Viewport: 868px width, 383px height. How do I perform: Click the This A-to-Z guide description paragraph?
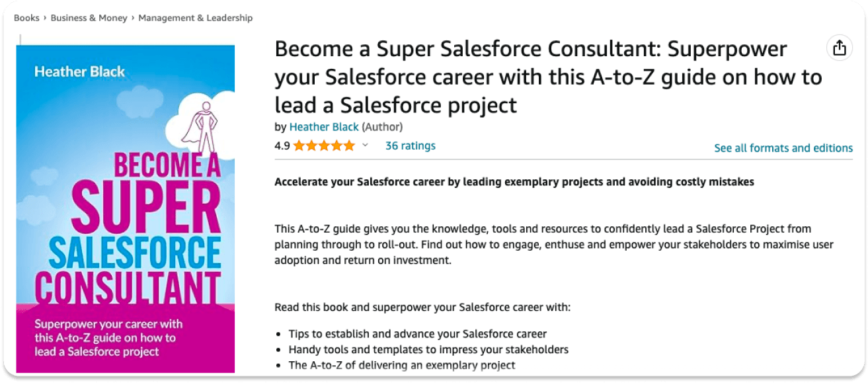554,244
